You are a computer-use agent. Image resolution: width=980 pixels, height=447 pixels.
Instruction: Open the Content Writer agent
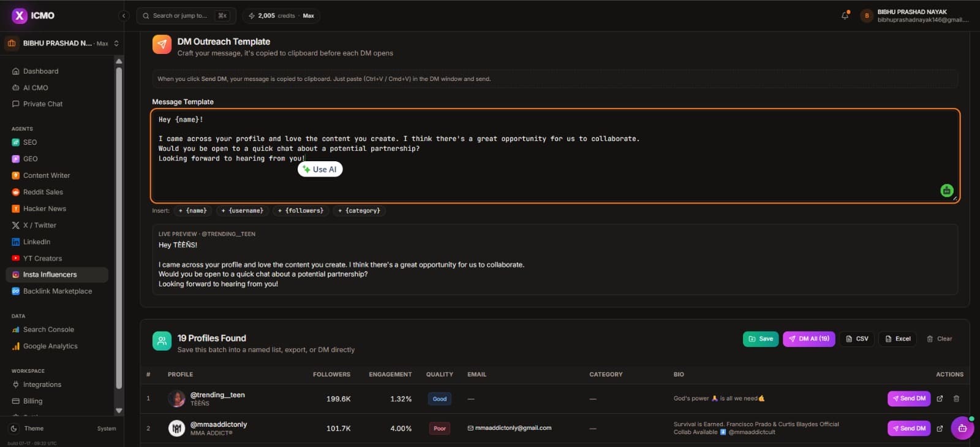(x=47, y=175)
